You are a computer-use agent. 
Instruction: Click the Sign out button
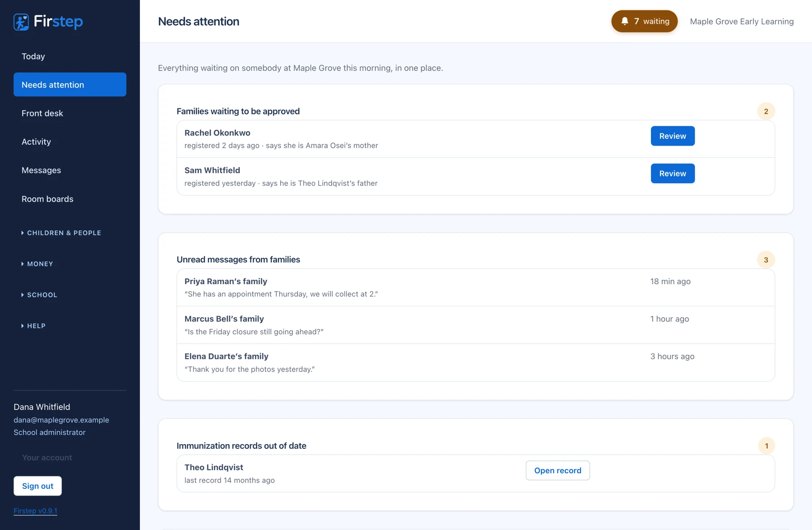coord(37,486)
